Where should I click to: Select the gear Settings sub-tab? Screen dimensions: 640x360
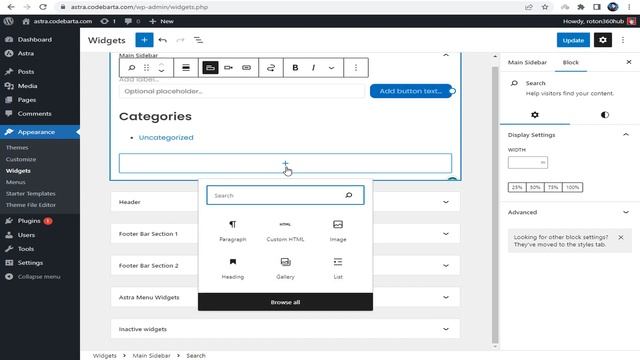click(x=535, y=115)
